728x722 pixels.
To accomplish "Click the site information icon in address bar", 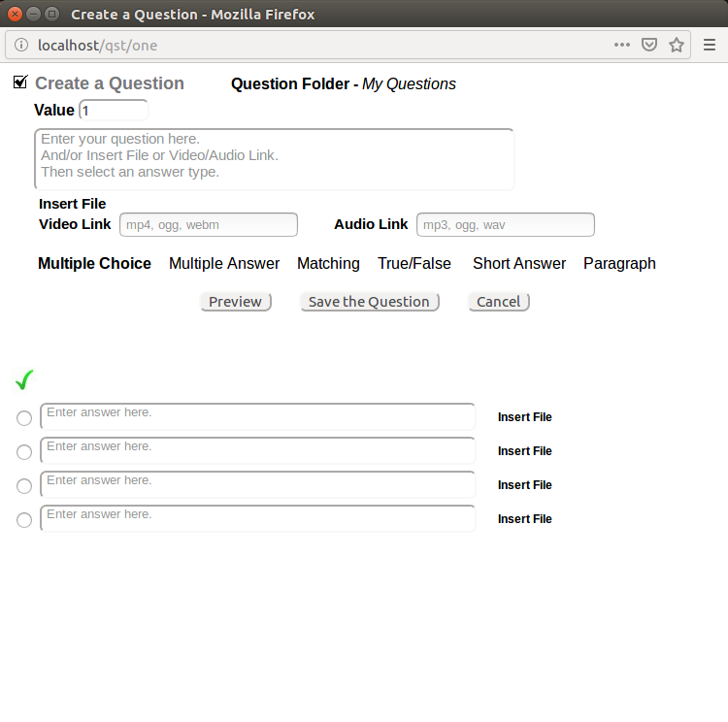I will click(x=22, y=45).
